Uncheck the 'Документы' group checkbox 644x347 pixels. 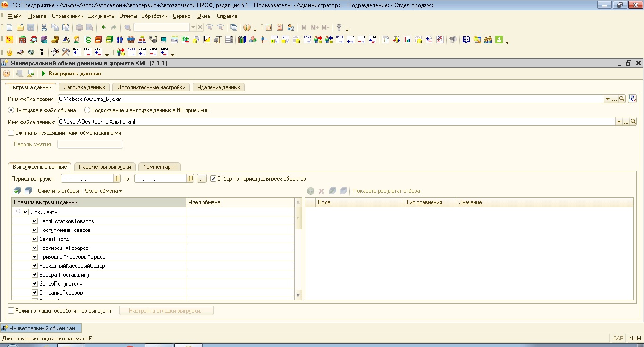26,212
